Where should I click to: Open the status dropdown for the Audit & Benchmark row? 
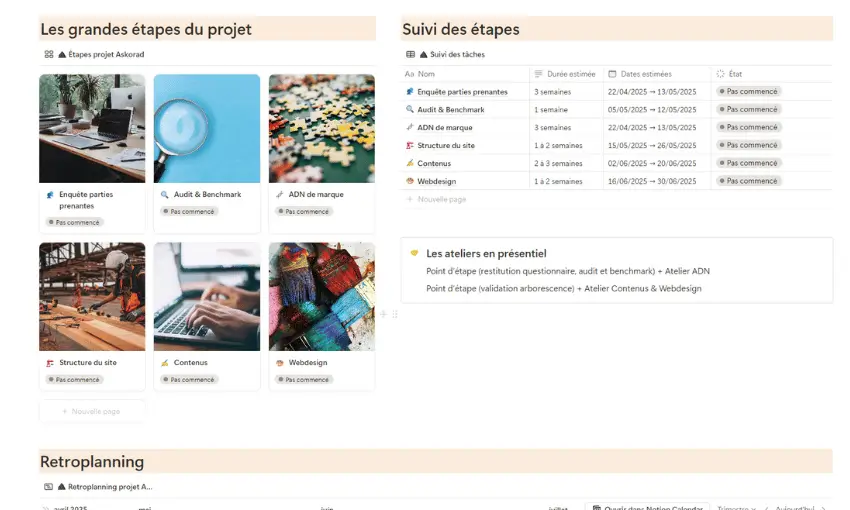[749, 109]
